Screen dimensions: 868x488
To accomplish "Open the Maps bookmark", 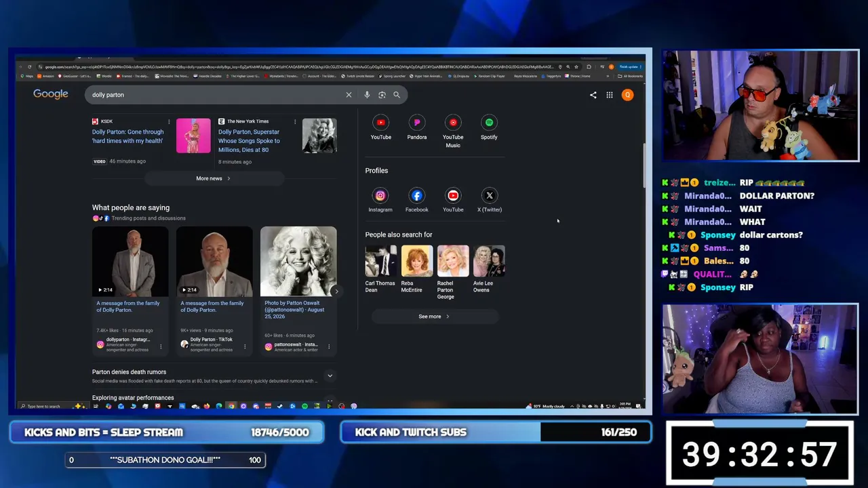I will [27, 76].
